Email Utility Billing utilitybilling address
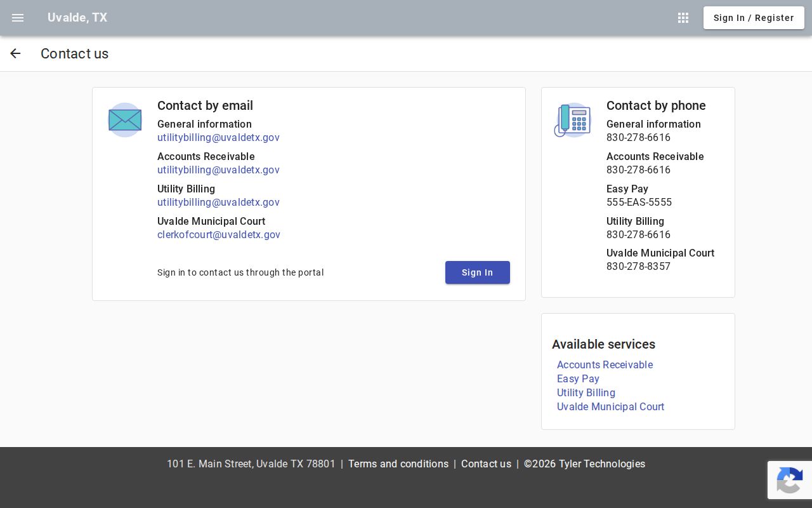 pos(218,203)
